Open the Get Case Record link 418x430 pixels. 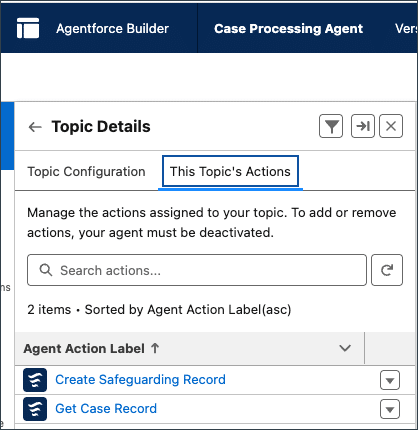tap(106, 409)
